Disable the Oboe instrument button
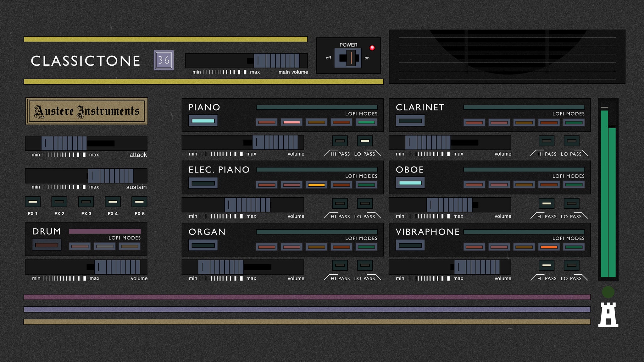The height and width of the screenshot is (362, 644). (x=410, y=183)
